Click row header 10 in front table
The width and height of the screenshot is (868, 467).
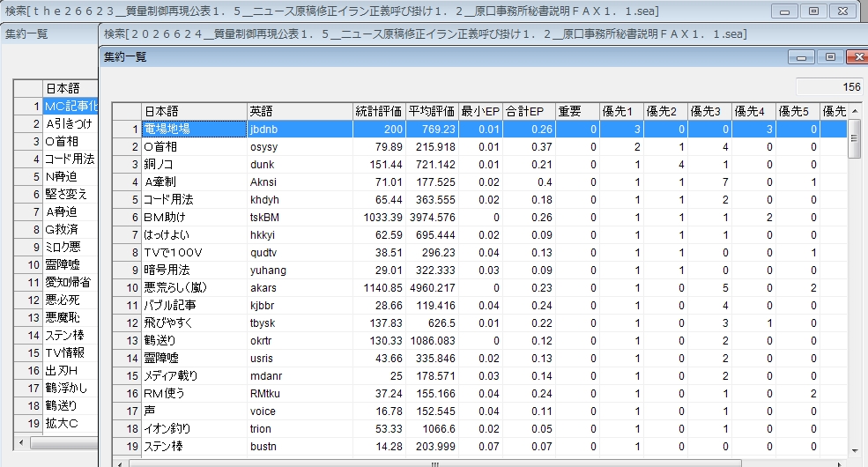(x=127, y=288)
